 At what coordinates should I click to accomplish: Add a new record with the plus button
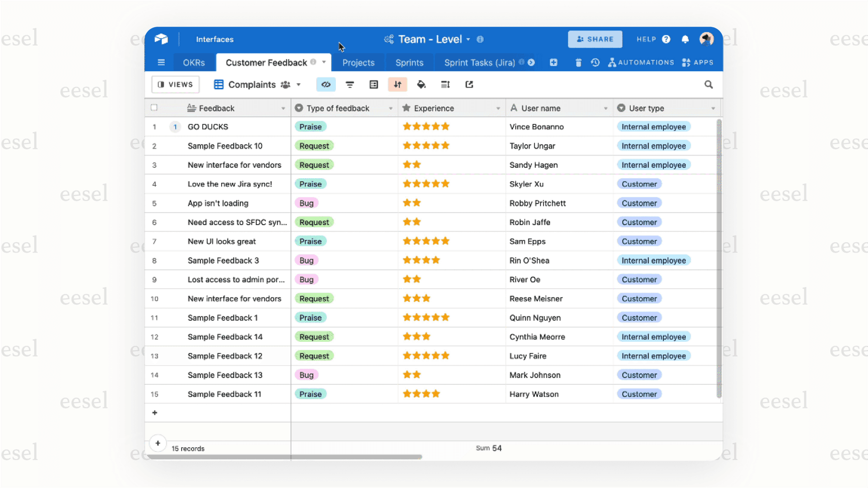[154, 412]
